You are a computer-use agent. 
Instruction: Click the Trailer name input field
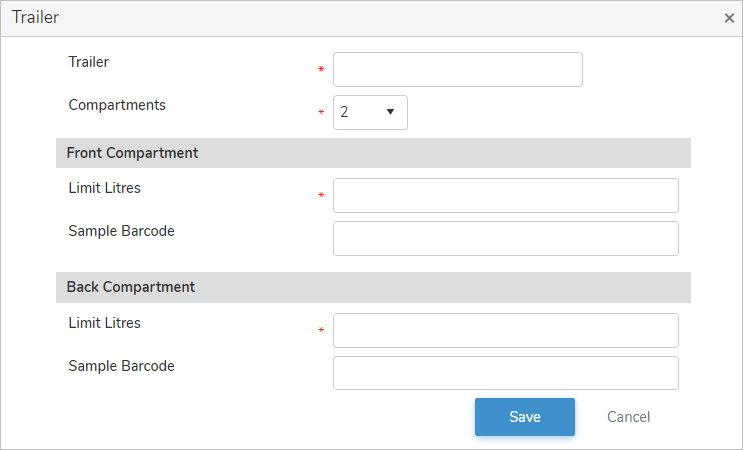[x=457, y=70]
